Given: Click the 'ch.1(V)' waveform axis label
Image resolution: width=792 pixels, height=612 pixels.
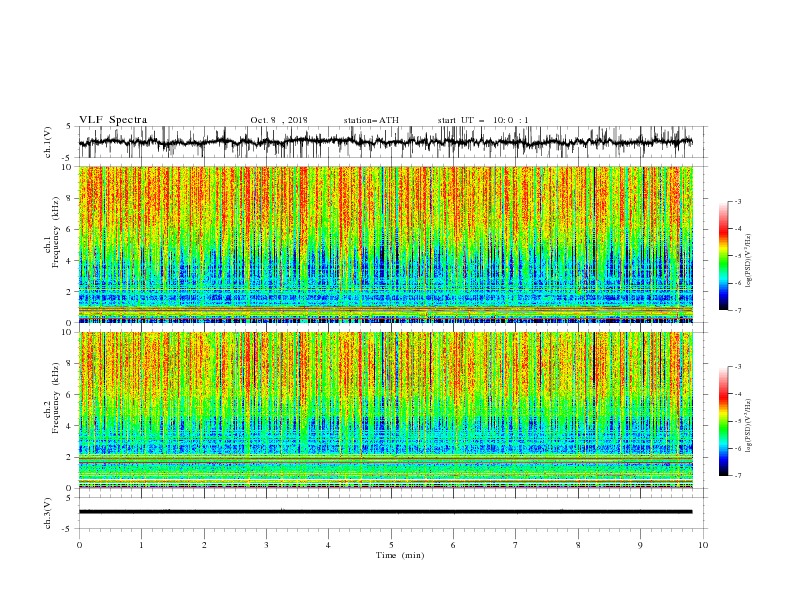Looking at the screenshot, I should [48, 142].
